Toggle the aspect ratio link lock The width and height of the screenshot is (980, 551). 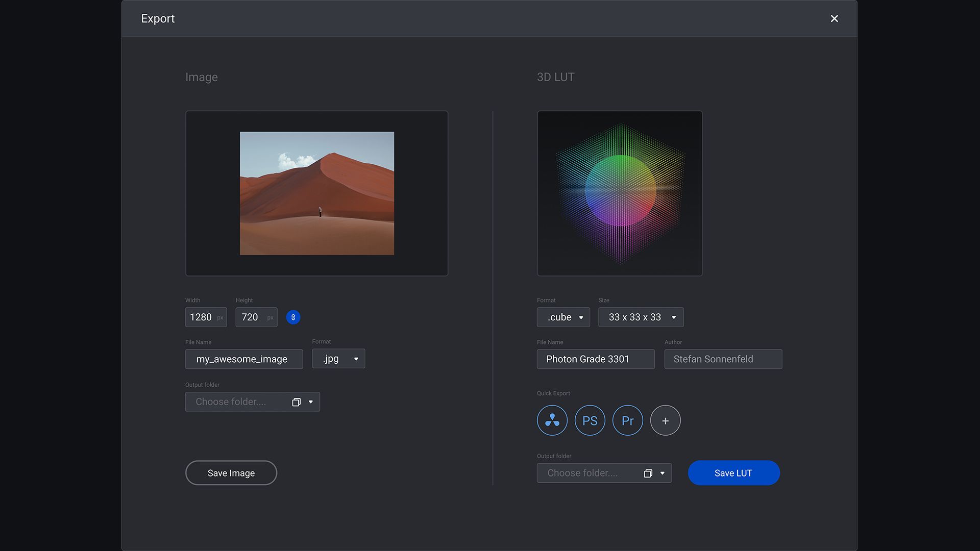[x=293, y=317]
